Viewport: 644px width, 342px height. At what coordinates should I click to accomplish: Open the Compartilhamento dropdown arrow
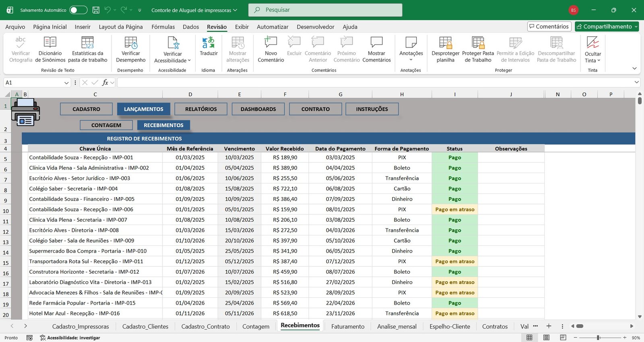pos(636,27)
